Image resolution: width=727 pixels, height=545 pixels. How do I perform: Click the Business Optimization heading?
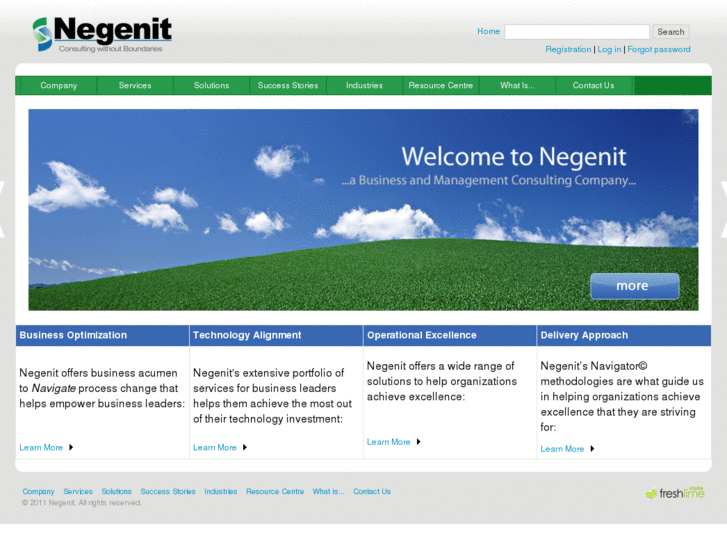(73, 335)
